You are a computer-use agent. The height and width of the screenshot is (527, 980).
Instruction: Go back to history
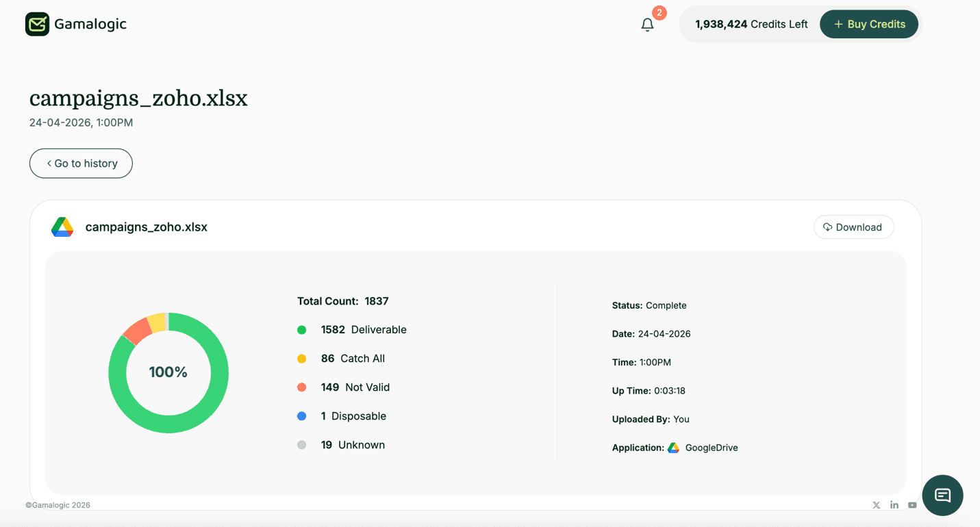coord(80,163)
